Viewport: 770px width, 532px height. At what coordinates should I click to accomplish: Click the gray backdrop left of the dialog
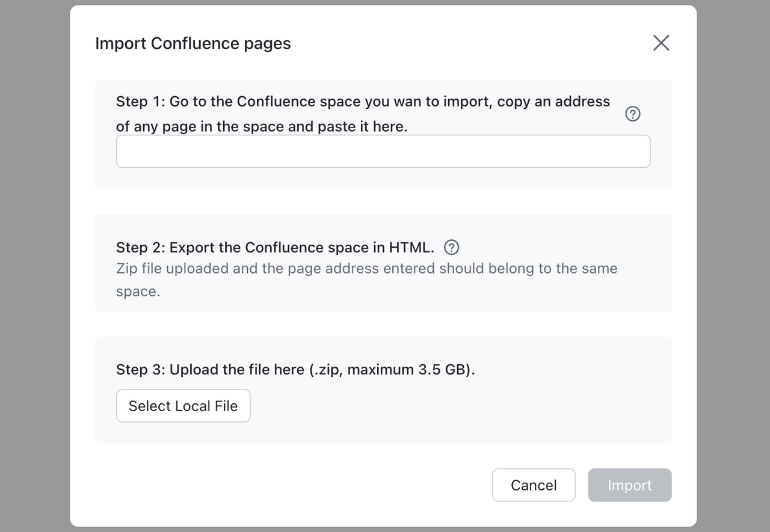tap(34, 266)
